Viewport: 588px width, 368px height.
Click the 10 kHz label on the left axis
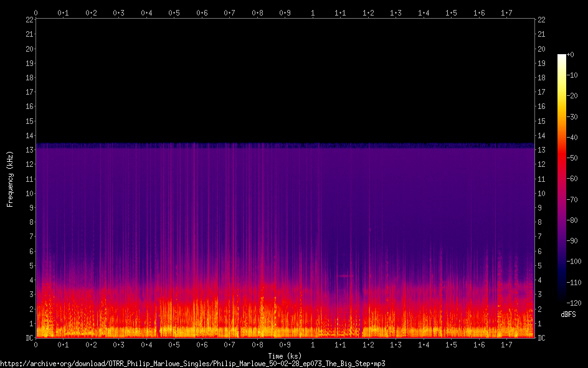point(29,193)
